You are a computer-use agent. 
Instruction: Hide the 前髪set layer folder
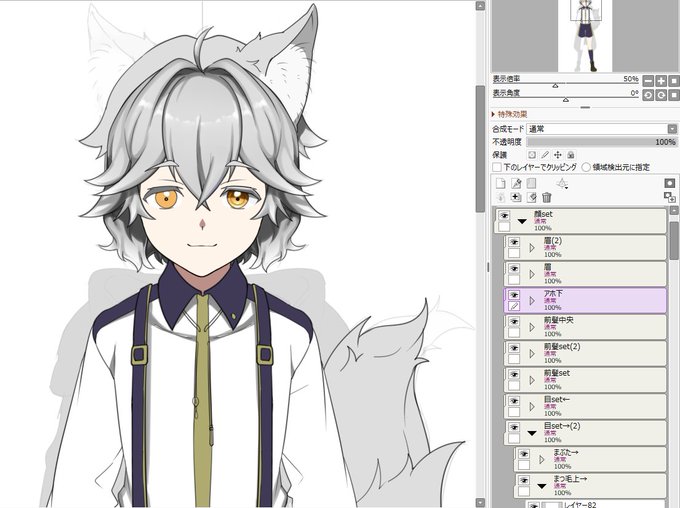pyautogui.click(x=514, y=374)
